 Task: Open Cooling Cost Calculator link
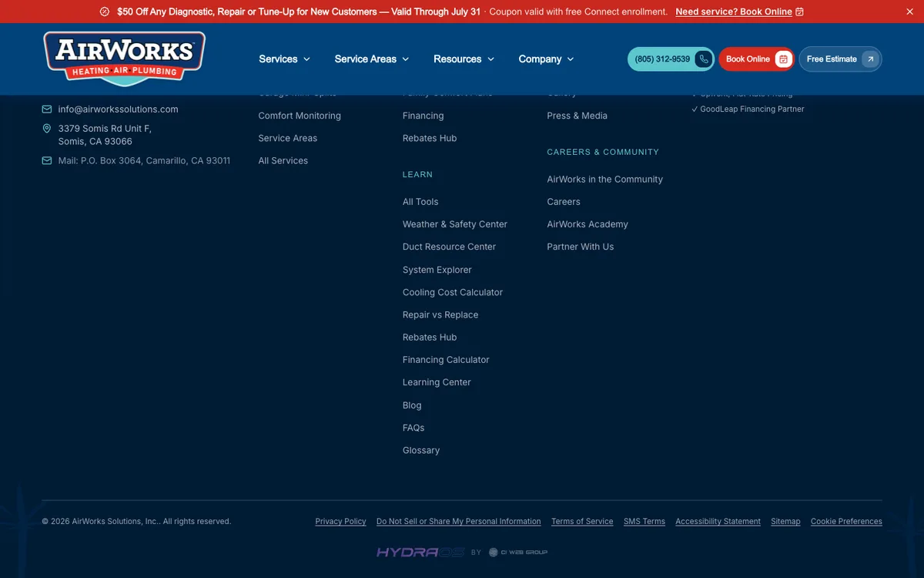(453, 292)
